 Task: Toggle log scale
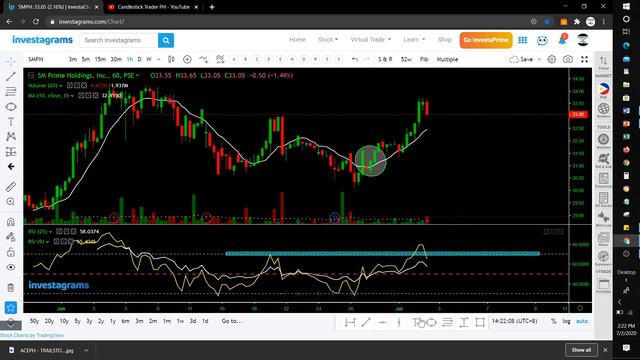click(567, 321)
